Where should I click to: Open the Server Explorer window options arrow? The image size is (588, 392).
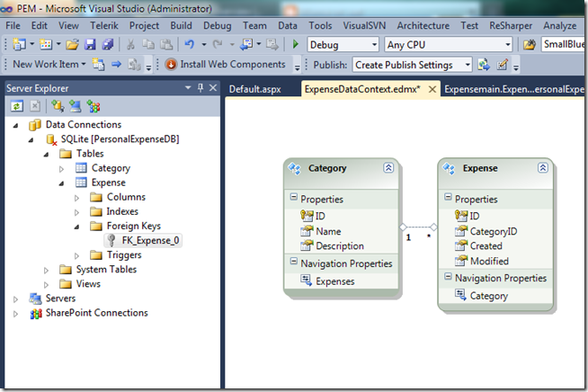(188, 88)
